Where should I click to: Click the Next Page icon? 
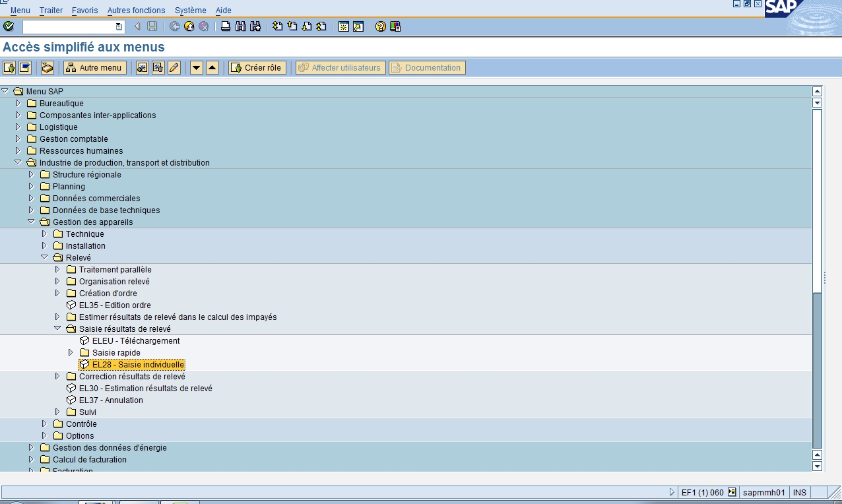[x=307, y=26]
